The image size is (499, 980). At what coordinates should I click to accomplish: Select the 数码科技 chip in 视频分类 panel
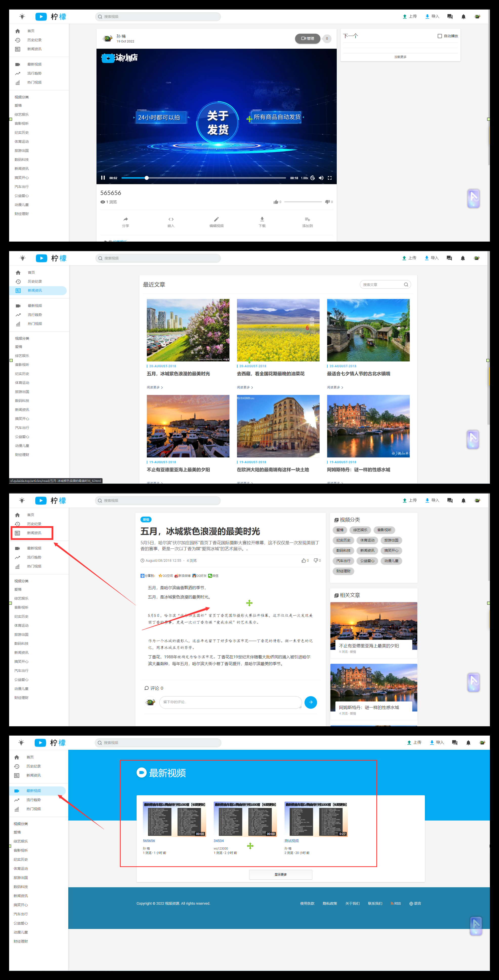[343, 550]
